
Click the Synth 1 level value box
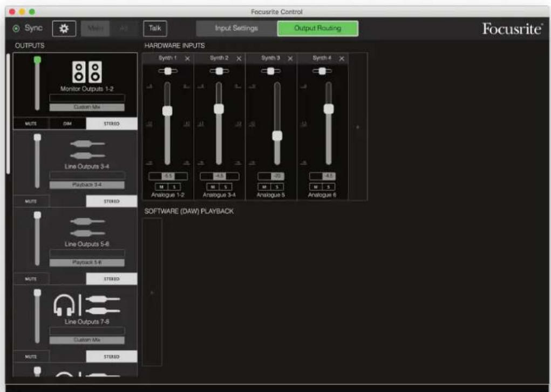point(168,176)
